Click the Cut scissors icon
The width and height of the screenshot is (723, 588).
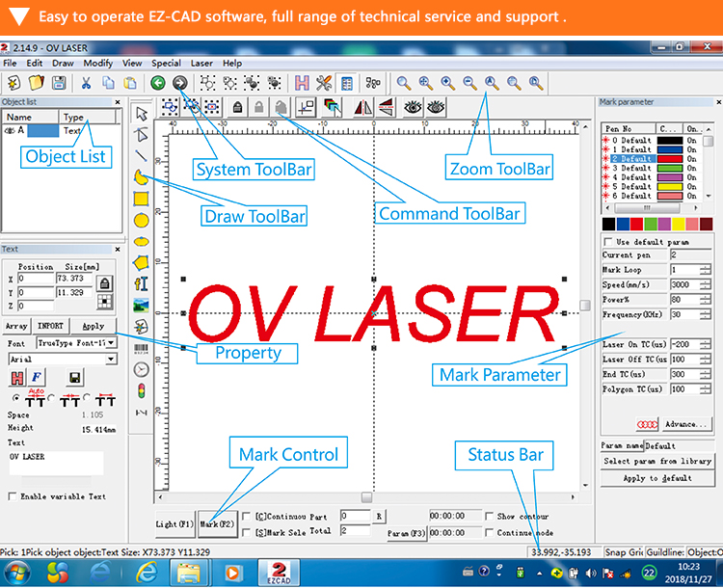coord(86,84)
